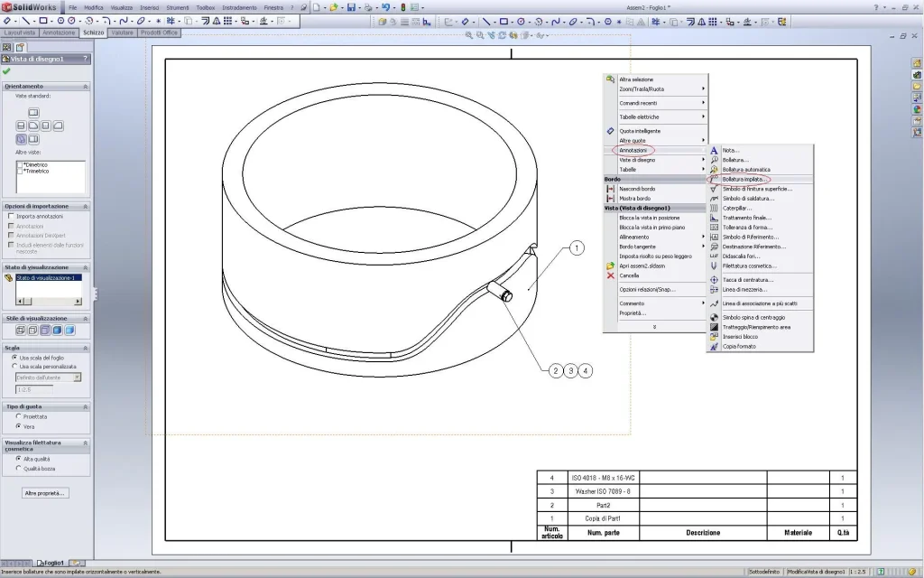Collapse the Stato di visualizzazione section

point(85,267)
